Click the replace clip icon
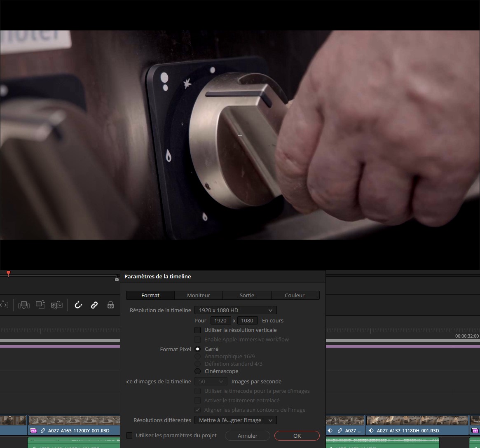Viewport: 480px width, 448px height. (x=56, y=305)
